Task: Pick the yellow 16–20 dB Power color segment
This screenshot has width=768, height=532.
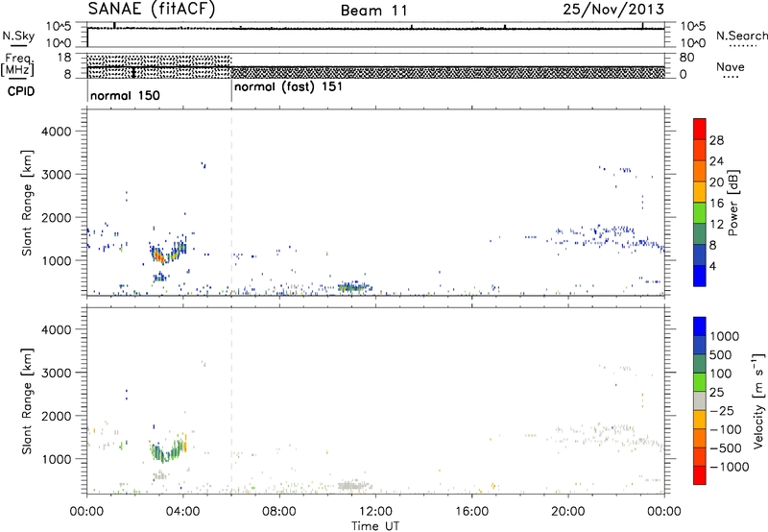Action: 700,192
